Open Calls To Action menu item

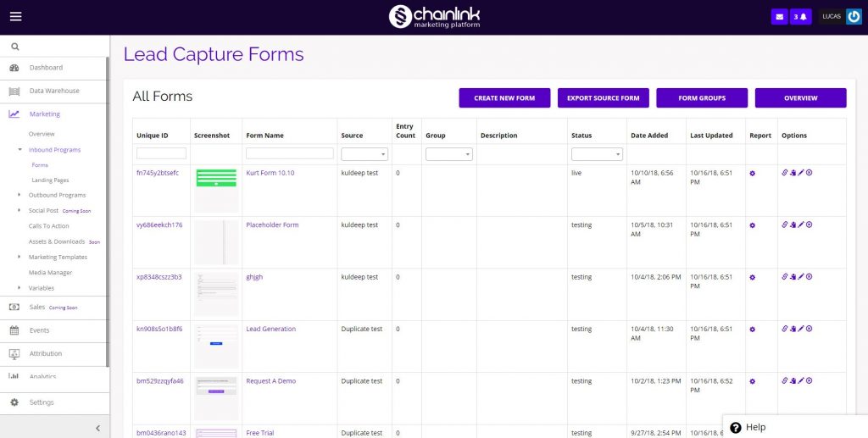coord(48,225)
